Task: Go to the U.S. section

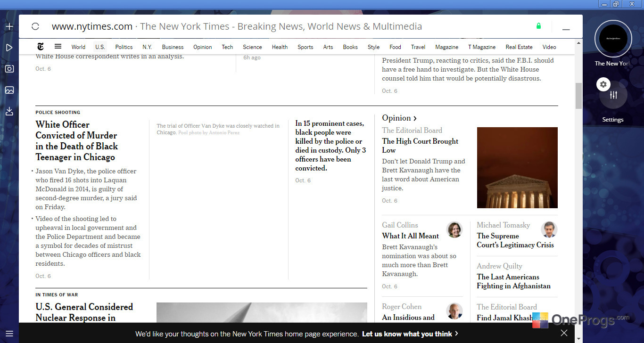Action: pos(100,47)
